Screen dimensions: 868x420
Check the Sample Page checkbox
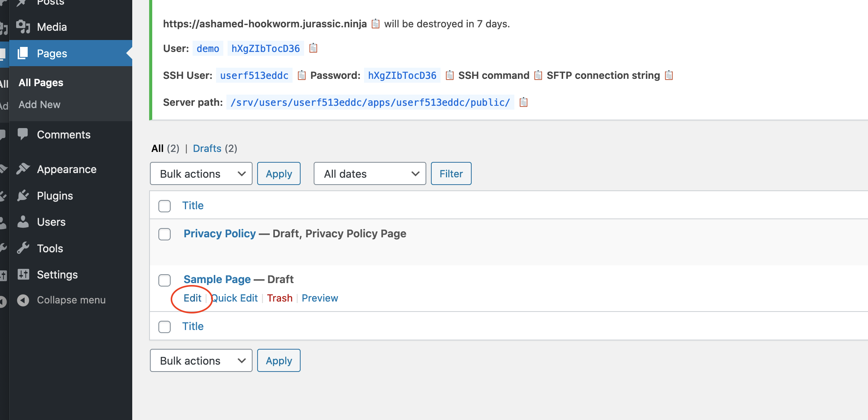(165, 280)
